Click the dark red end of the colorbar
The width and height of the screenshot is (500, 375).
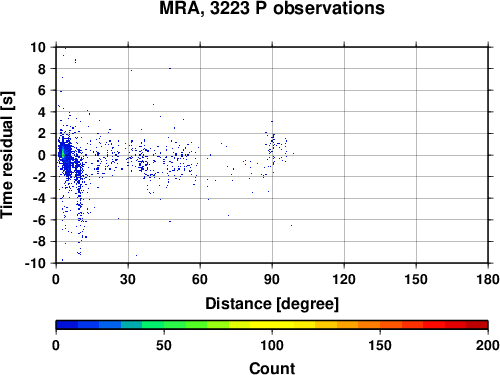point(477,325)
